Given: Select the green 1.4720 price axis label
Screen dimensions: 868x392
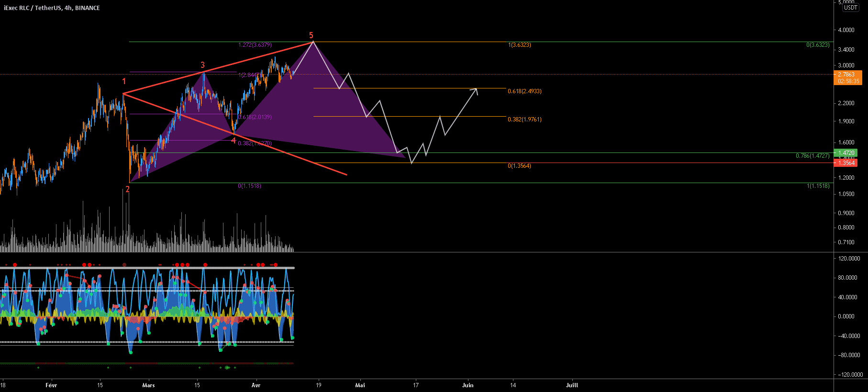Looking at the screenshot, I should [x=846, y=153].
